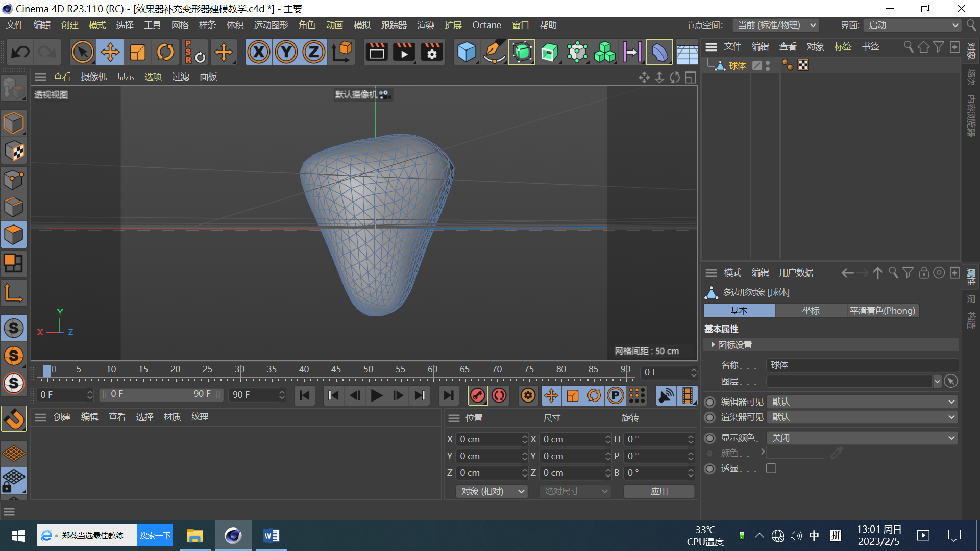Toggle timeline sound playback speaker icon
Screen dimensions: 980x551
pos(666,395)
